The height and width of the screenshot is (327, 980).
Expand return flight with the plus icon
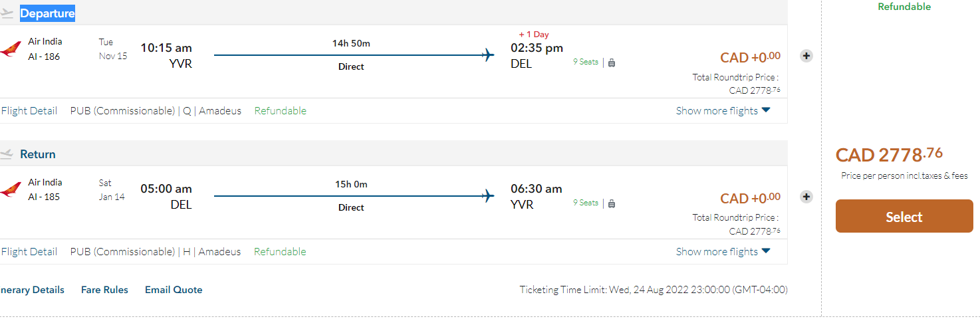806,197
